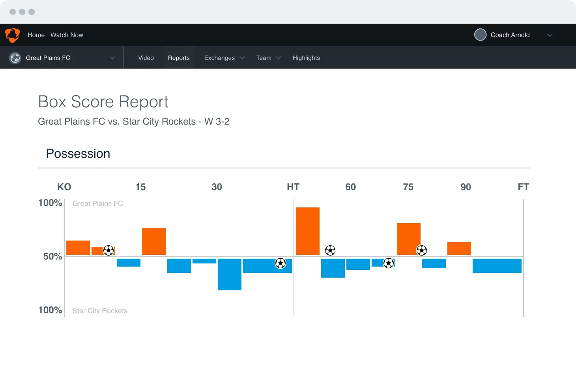
Task: Click the goal ball on the blue bar before 75
Action: point(389,263)
